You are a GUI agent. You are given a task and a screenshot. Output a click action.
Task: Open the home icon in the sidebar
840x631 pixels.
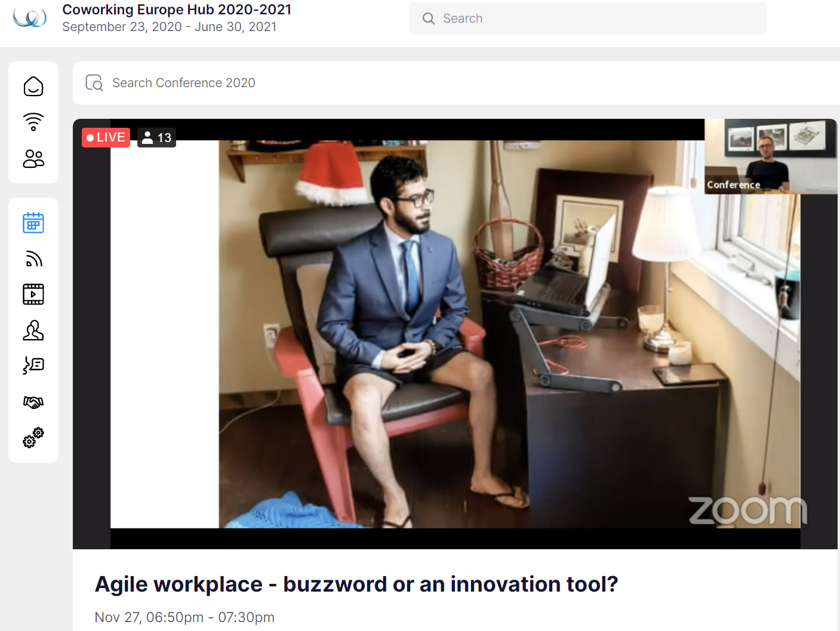pyautogui.click(x=33, y=87)
